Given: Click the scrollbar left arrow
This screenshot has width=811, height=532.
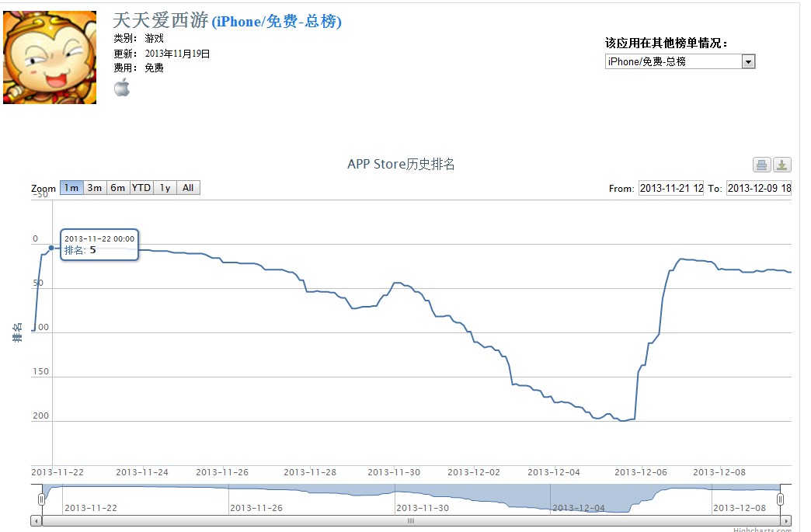Looking at the screenshot, I should 36,520.
